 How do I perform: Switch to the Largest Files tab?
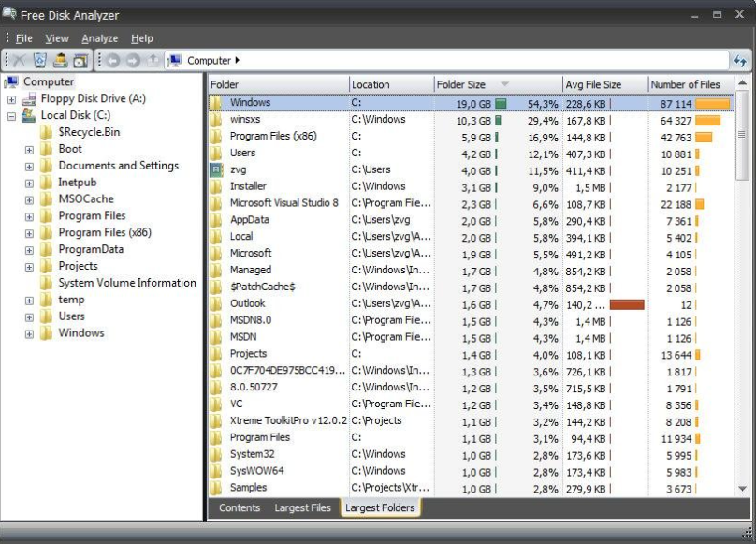[302, 507]
